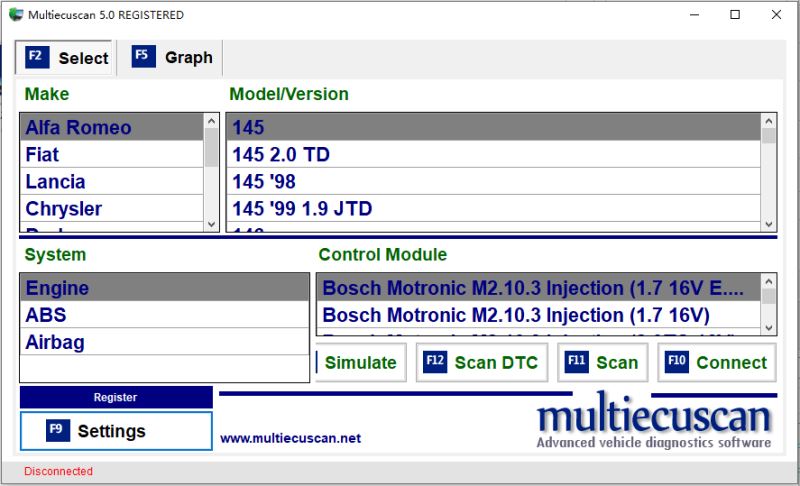Screen dimensions: 800x486
Task: Click Control Module list scroll down arrow
Action: (768, 328)
